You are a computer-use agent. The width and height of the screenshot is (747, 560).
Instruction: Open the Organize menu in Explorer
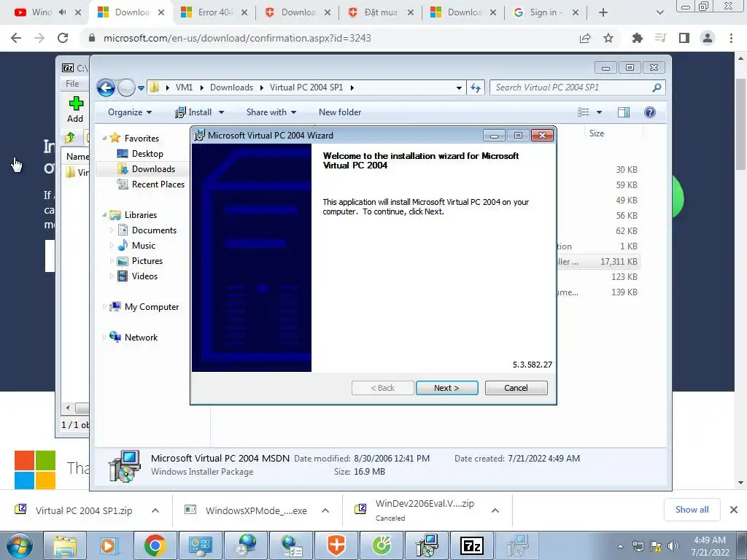[x=130, y=112]
